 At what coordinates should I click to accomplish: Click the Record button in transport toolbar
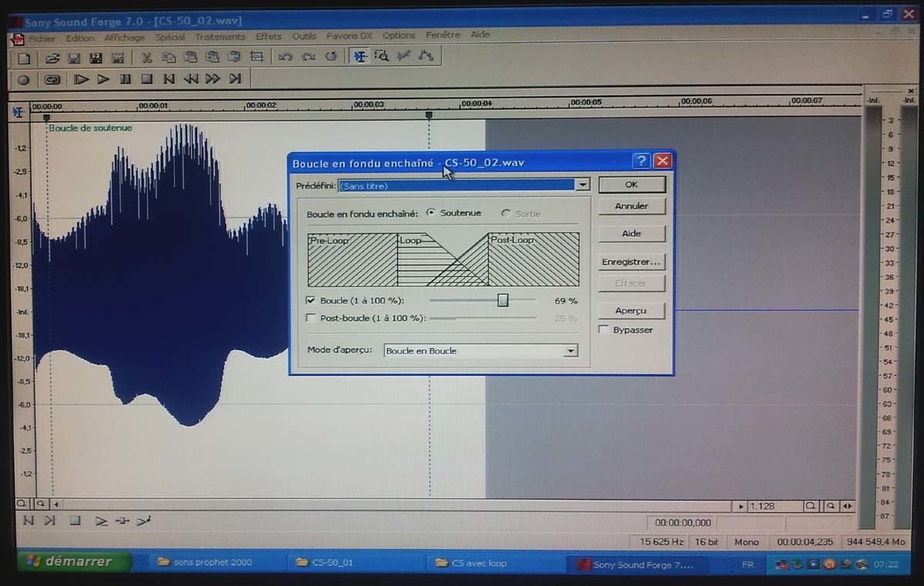[24, 79]
